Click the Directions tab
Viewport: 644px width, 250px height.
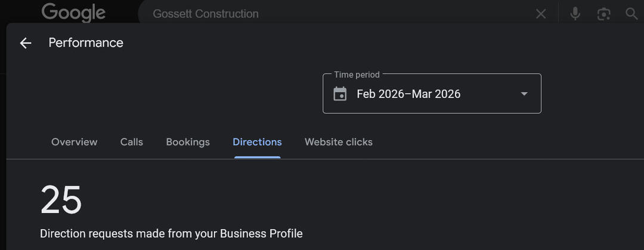coord(257,142)
